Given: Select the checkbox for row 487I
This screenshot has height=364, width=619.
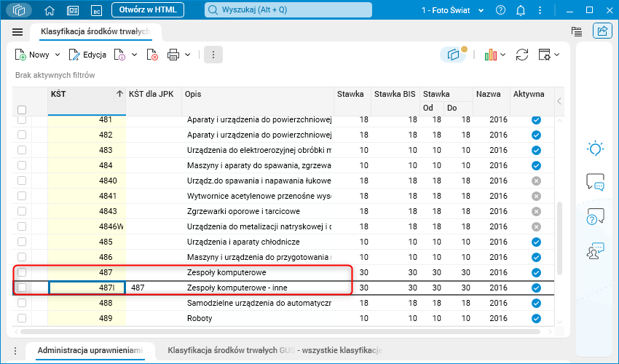Looking at the screenshot, I should coord(22,288).
